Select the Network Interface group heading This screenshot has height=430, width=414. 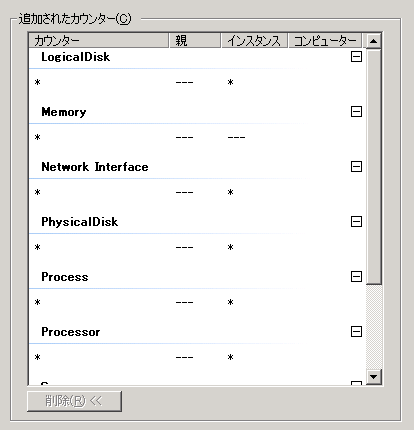click(x=95, y=167)
